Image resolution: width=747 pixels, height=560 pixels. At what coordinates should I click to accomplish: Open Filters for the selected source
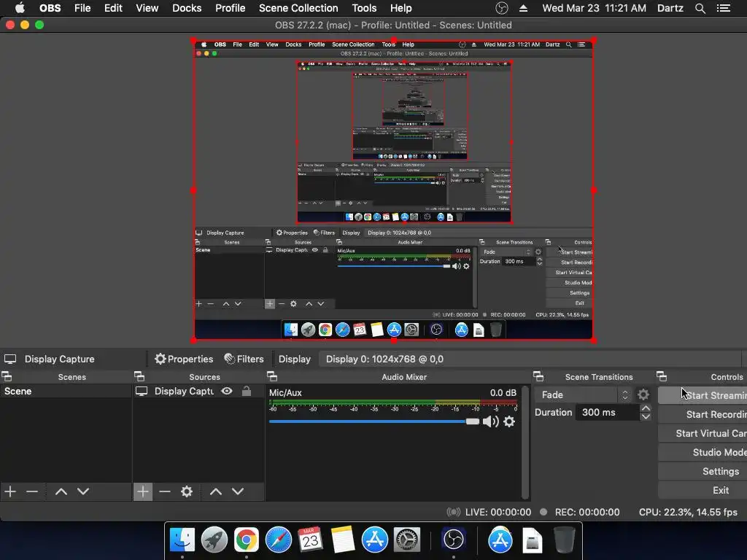pos(244,359)
